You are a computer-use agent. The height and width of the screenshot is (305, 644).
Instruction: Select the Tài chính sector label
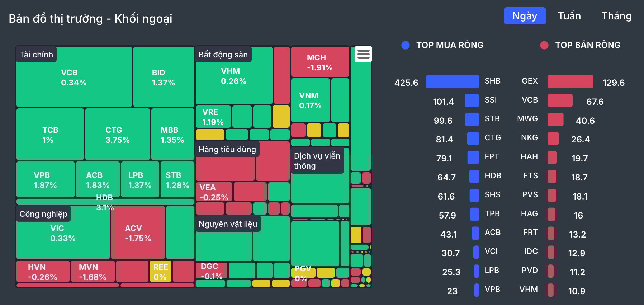pos(36,55)
